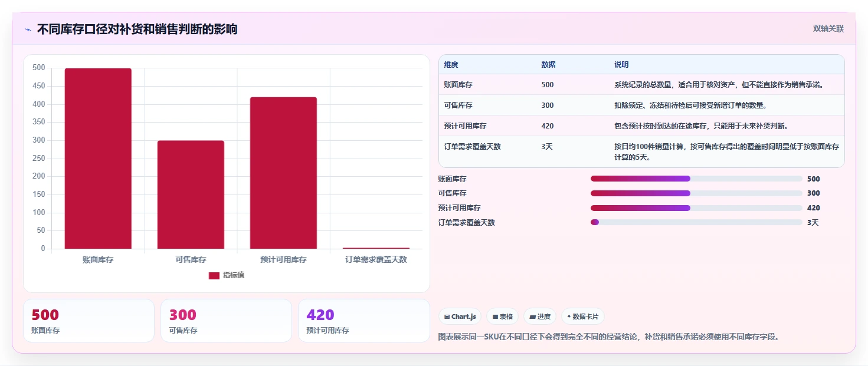This screenshot has width=868, height=366.
Task: Click the 说明 table column header
Action: 621,65
